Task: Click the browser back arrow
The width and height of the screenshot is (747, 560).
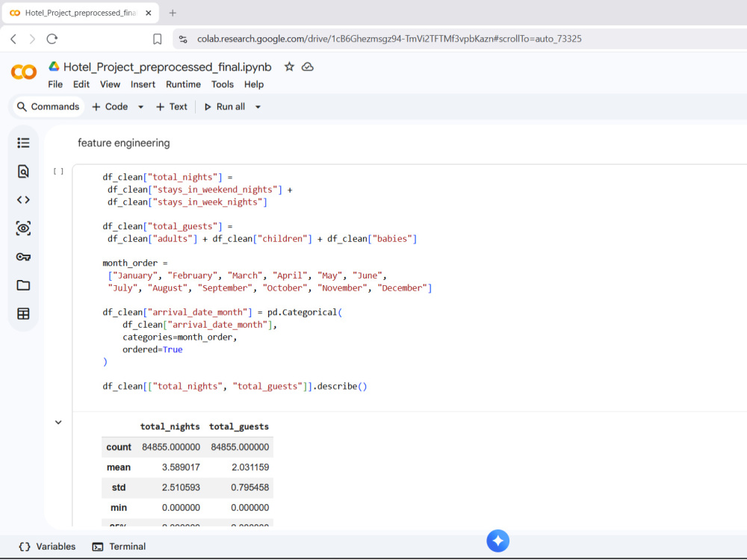Action: [x=13, y=39]
